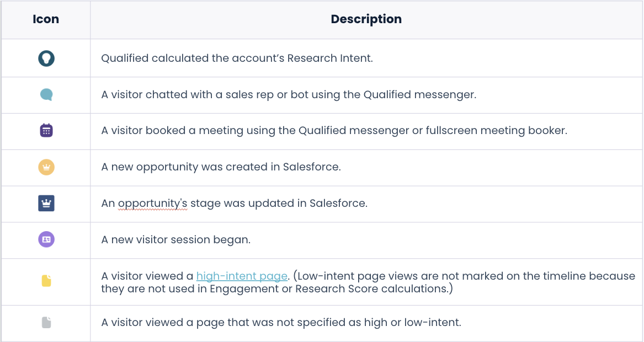
Task: Click the underlined word opportunity's
Action: (x=152, y=204)
